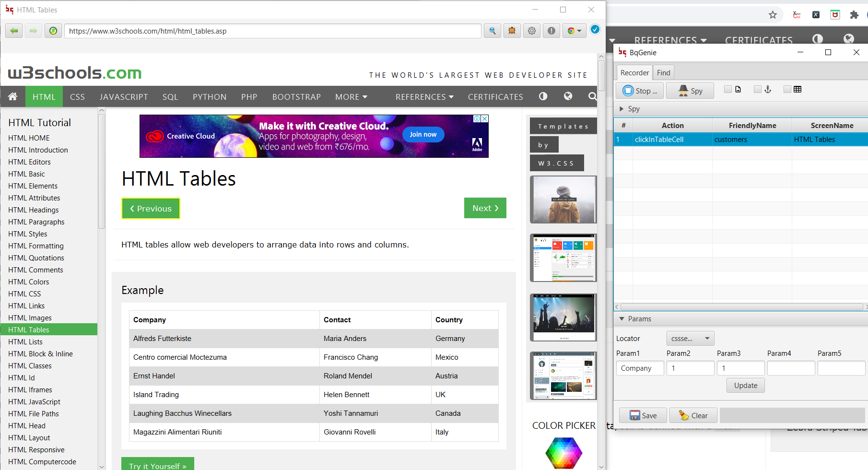The width and height of the screenshot is (868, 470).
Task: Click the Update button in Params
Action: pyautogui.click(x=746, y=386)
